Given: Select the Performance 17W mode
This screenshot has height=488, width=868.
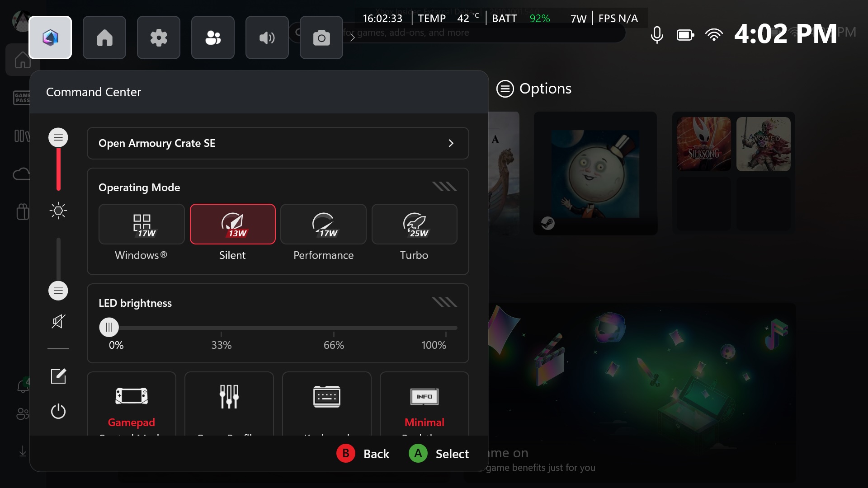Looking at the screenshot, I should (323, 225).
